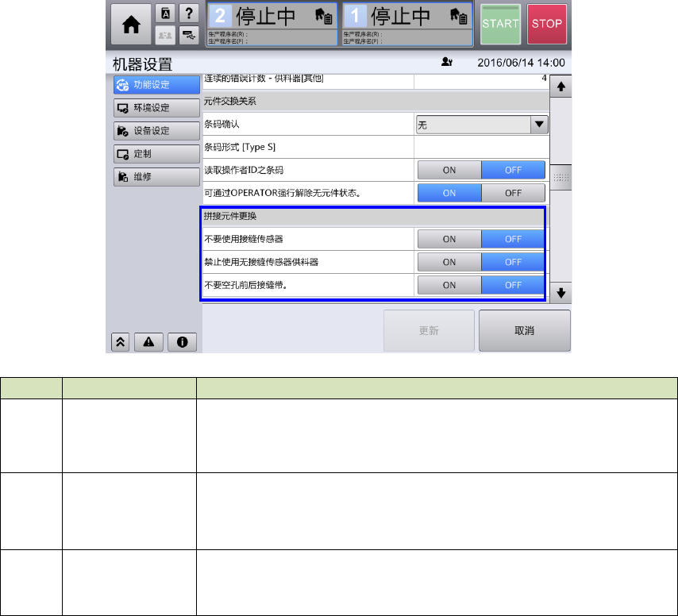678x616 pixels.
Task: Turn ON 禁止使用无接缝传感器供料器
Action: pos(449,262)
